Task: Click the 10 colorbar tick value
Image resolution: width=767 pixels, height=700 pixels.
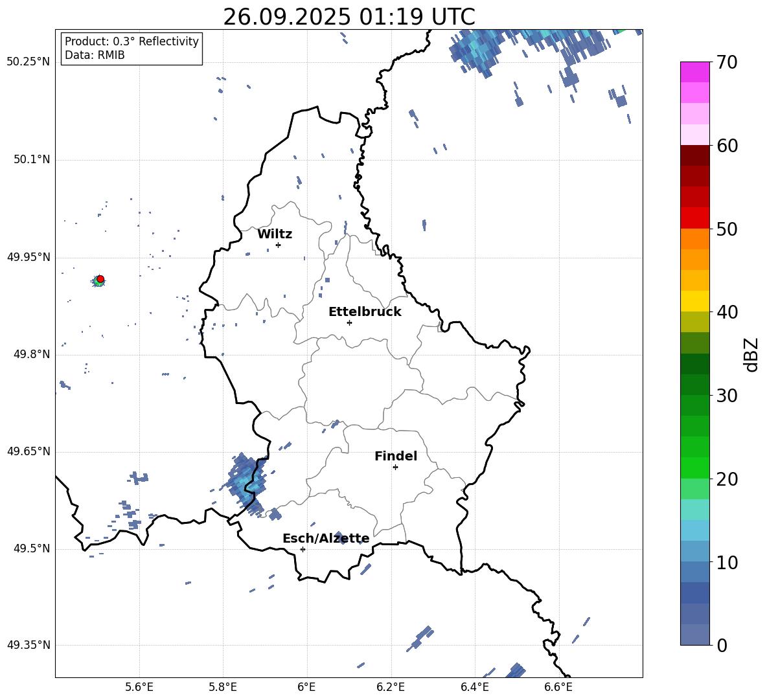Action: coord(727,562)
